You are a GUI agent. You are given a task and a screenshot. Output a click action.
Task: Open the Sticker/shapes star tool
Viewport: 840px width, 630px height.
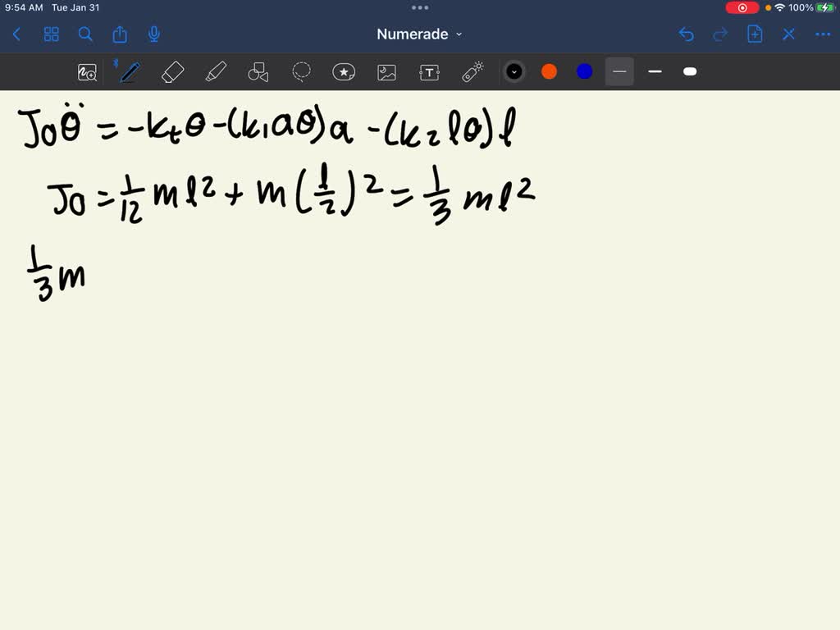coord(344,71)
